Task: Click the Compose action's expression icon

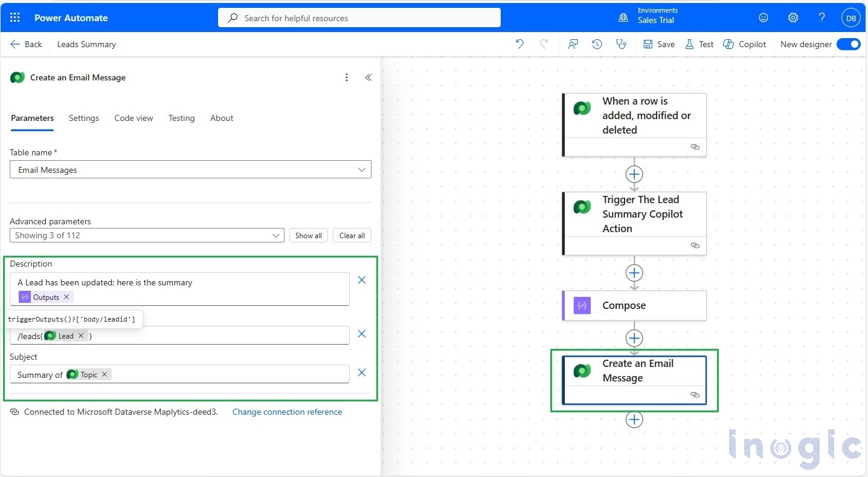Action: 581,305
